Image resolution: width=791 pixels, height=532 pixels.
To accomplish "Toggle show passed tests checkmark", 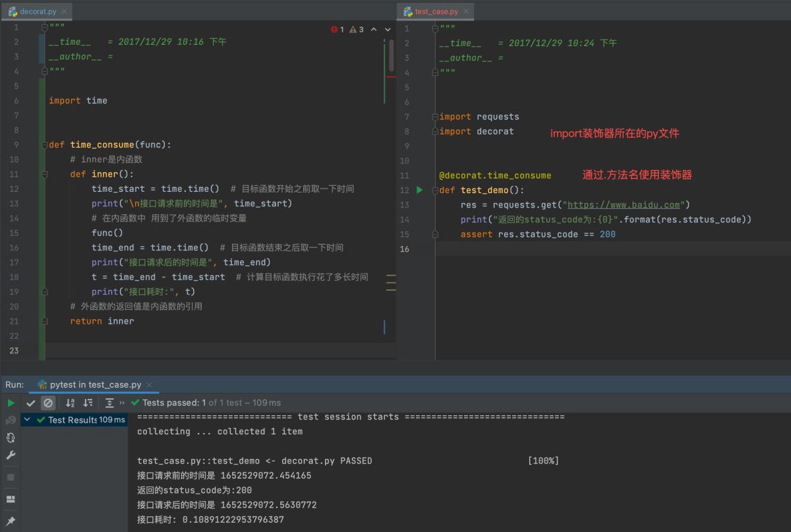I will pyautogui.click(x=31, y=403).
